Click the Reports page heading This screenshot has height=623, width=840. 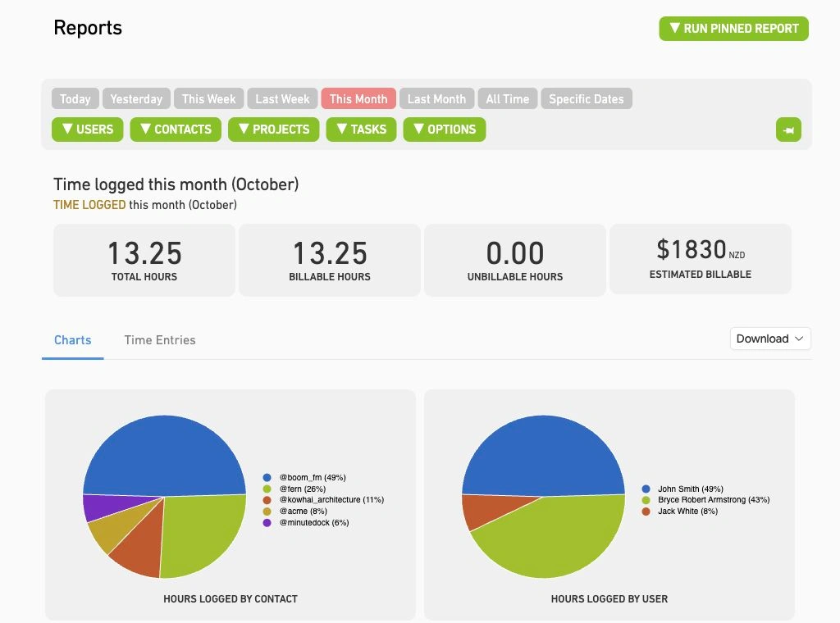tap(88, 28)
